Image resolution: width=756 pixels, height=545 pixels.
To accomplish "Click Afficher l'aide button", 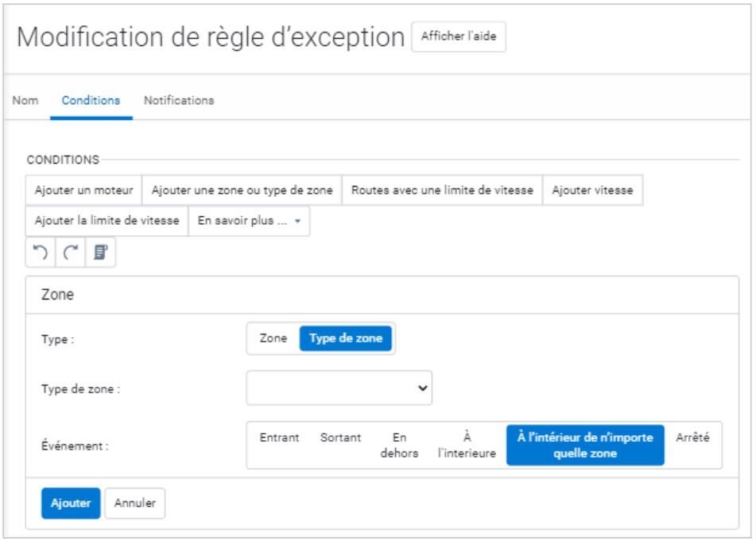I will (x=459, y=38).
